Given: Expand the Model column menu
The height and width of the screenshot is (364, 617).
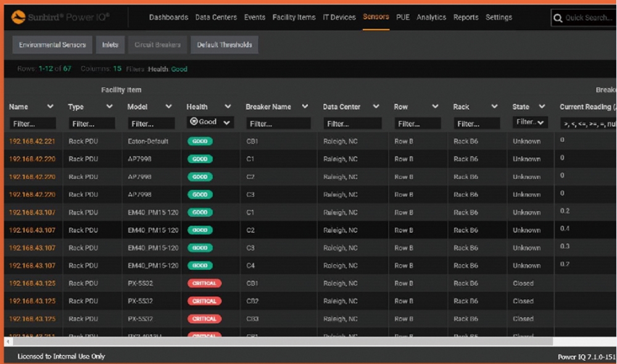Looking at the screenshot, I should [168, 106].
